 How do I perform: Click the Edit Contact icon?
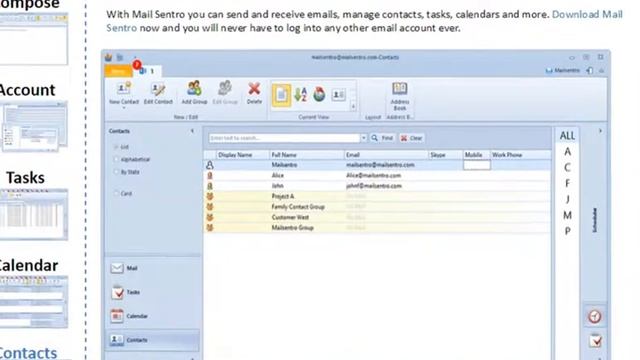(158, 89)
